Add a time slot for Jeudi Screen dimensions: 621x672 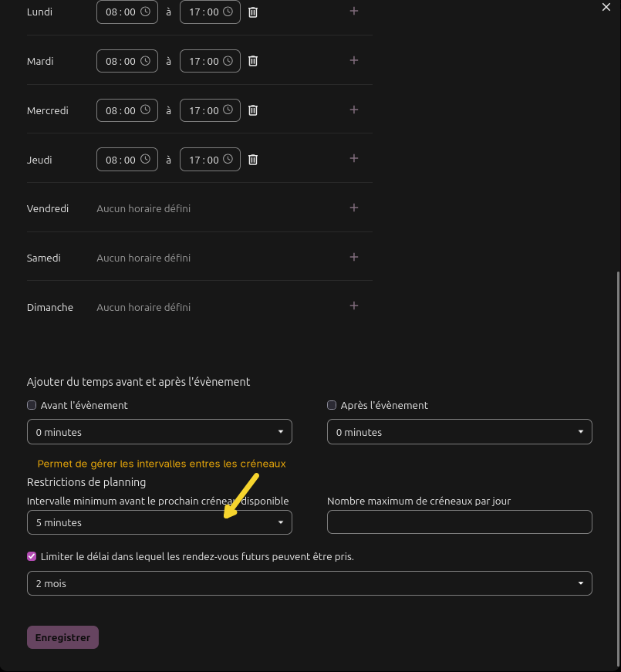point(353,159)
